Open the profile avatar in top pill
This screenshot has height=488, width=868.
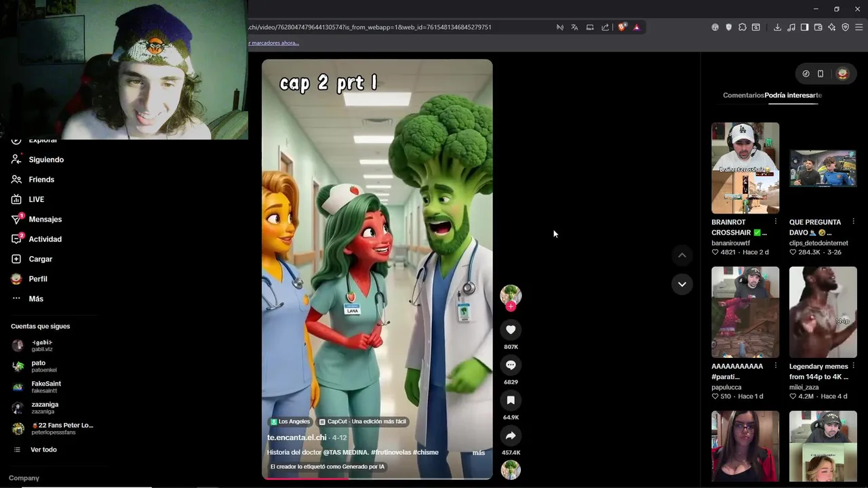(x=843, y=74)
